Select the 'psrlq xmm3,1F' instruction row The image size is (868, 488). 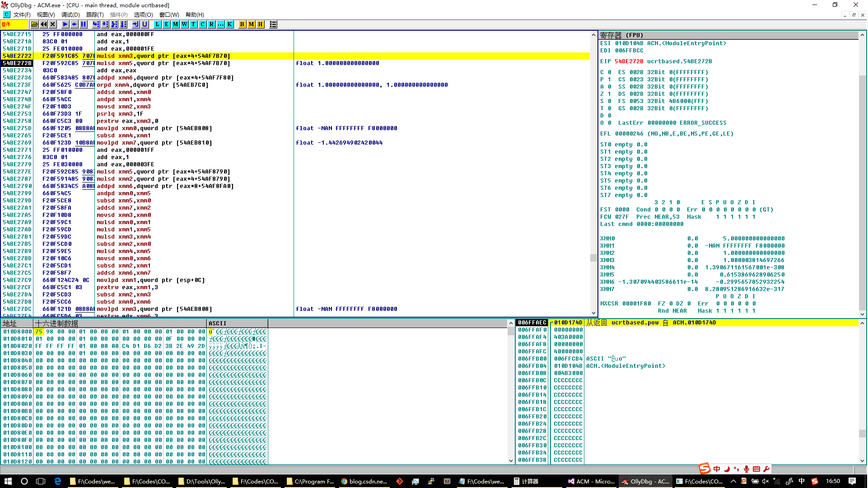pyautogui.click(x=295, y=114)
